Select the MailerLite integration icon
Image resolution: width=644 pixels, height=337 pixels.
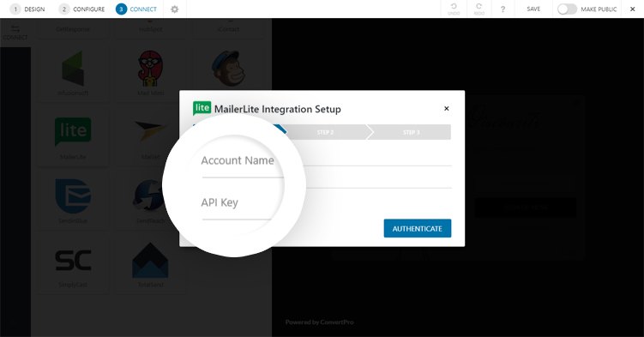coord(73,131)
